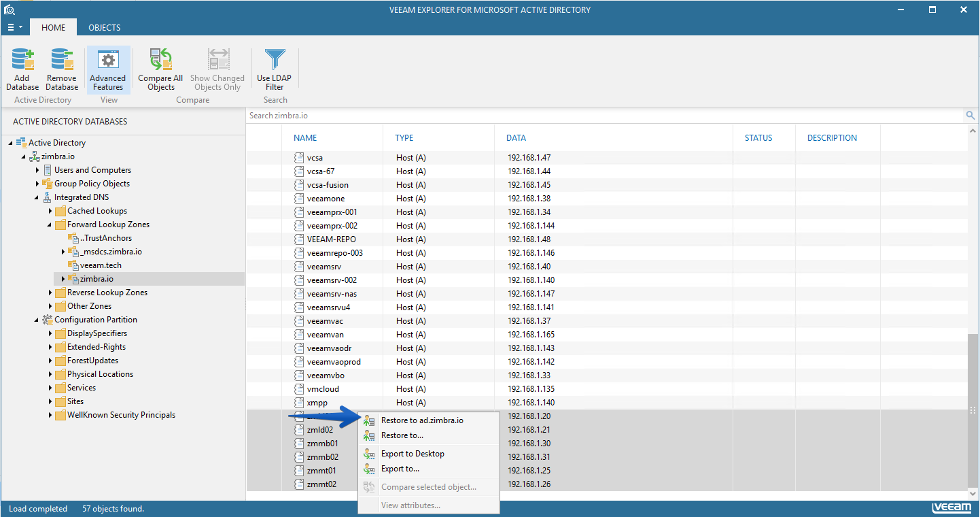Sort by the STATUS column header
Viewport: 980px width, 517px height.
click(758, 138)
